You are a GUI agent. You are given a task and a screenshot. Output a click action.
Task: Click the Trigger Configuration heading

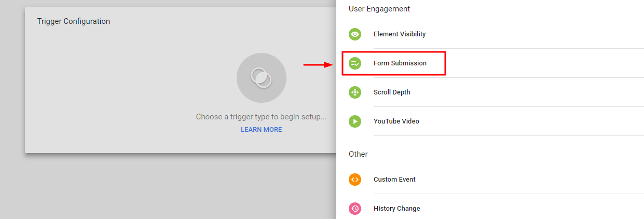74,21
